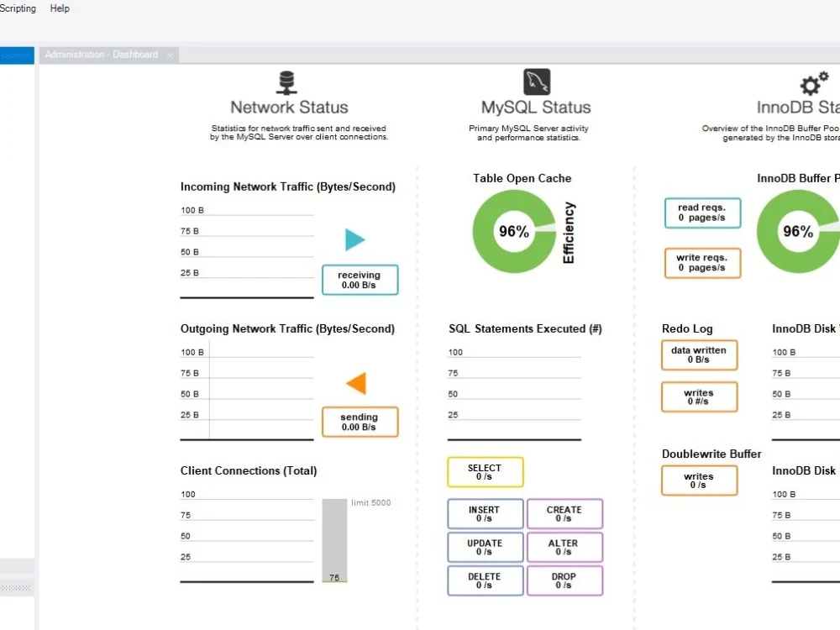The image size is (840, 630).
Task: Click the write reqs. pages/s box
Action: pos(703,262)
